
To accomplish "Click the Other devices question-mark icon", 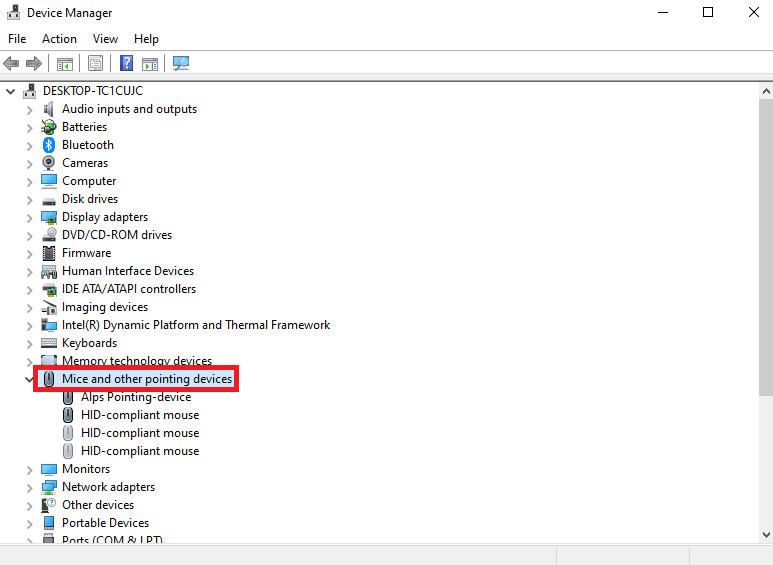I will click(48, 505).
